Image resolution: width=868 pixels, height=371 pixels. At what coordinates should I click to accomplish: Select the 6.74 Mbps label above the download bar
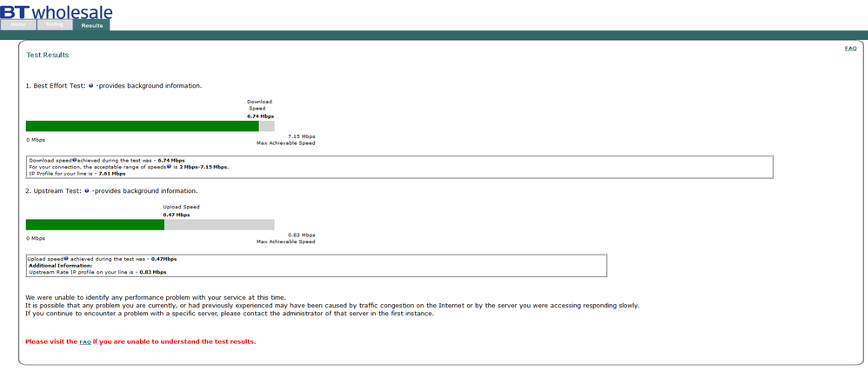coord(260,116)
